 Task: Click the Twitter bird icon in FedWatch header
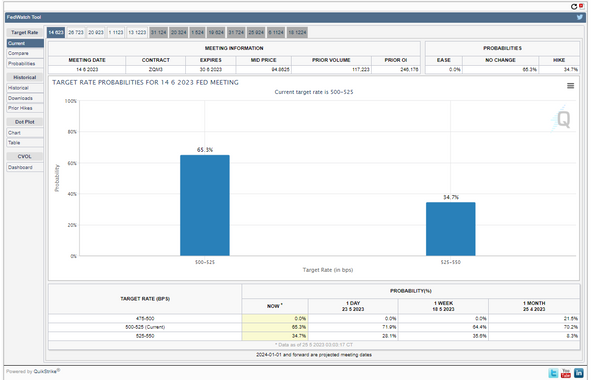[580, 17]
